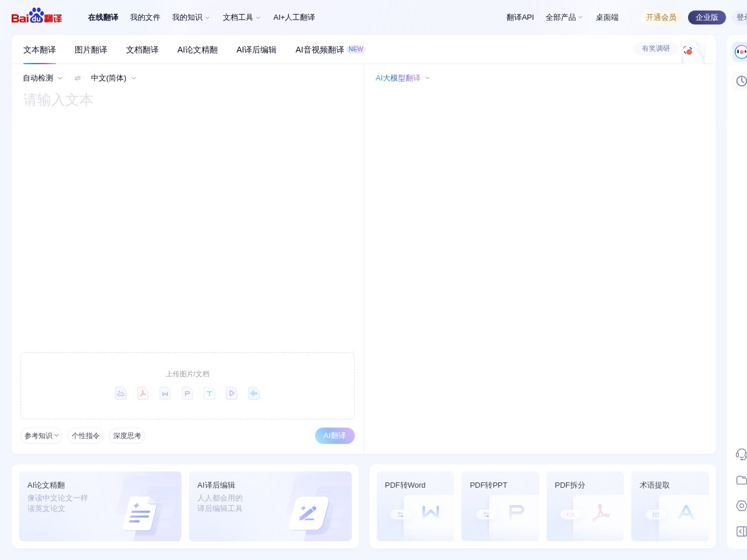Image resolution: width=747 pixels, height=560 pixels.
Task: Select the PDF file upload icon
Action: coord(143,393)
